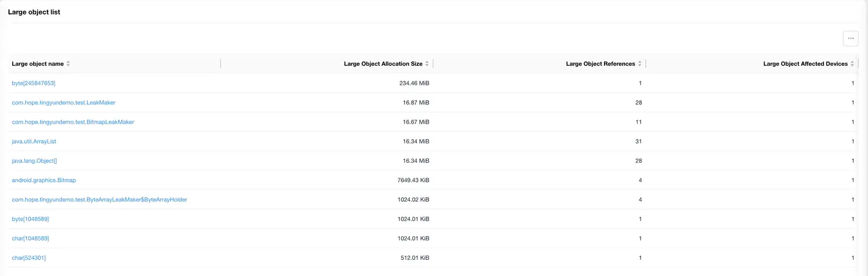This screenshot has height=276, width=868.
Task: Select the byte[1048589] object
Action: tap(30, 219)
